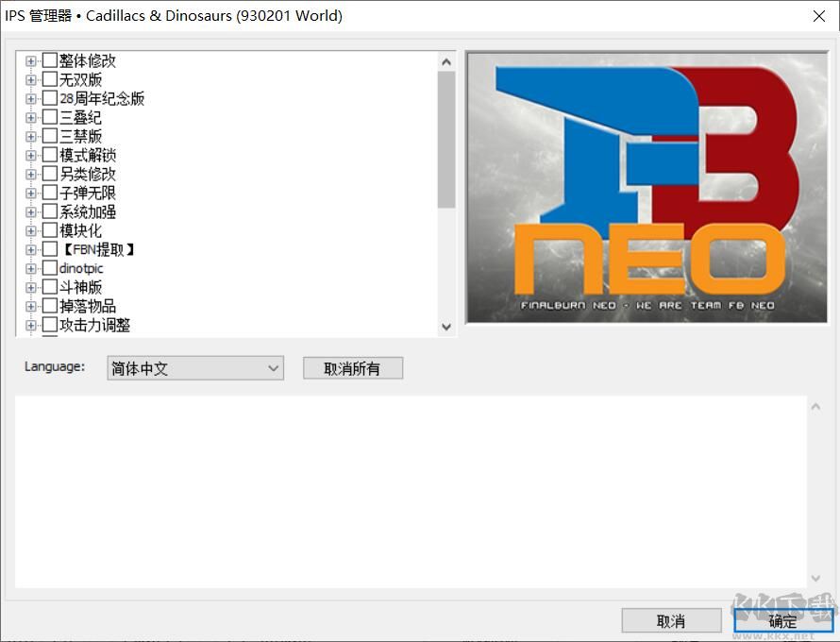
Task: Expand the 攻击力调整 tree node
Action: (x=30, y=326)
